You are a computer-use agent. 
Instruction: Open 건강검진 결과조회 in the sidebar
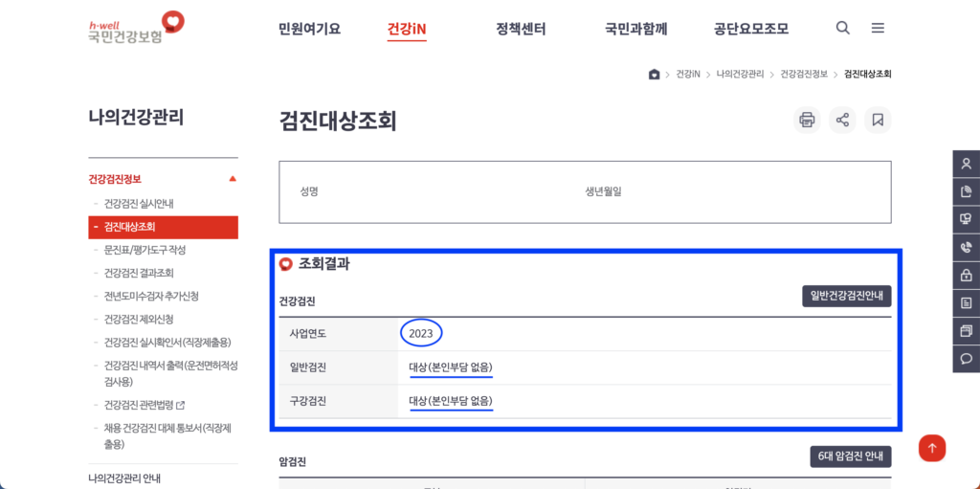tap(139, 273)
